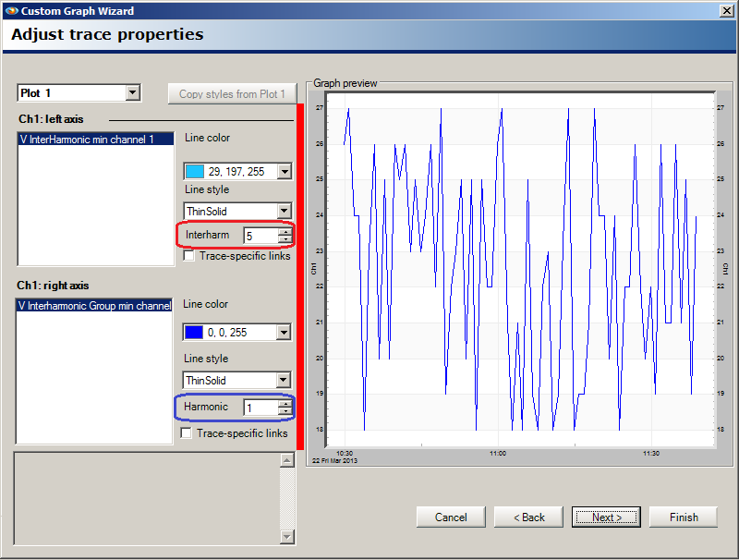Click the Custom Graph Wizard title bar icon
The image size is (739, 560).
pyautogui.click(x=10, y=10)
